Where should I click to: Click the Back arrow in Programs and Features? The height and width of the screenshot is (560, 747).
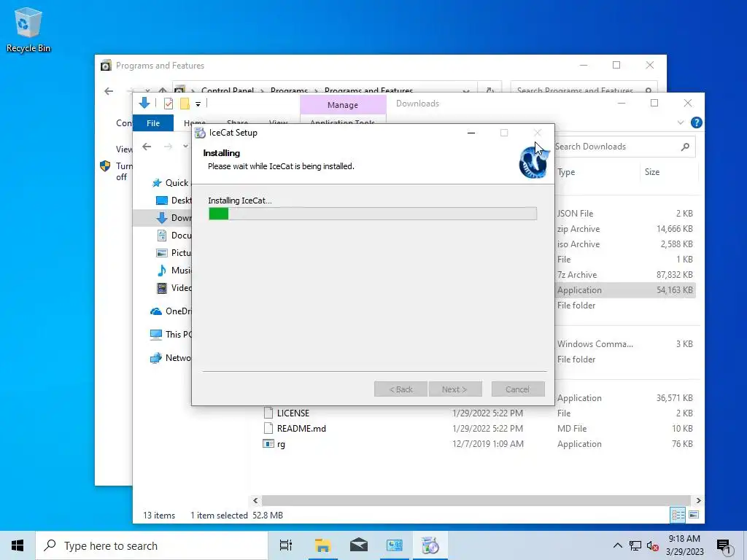point(109,91)
